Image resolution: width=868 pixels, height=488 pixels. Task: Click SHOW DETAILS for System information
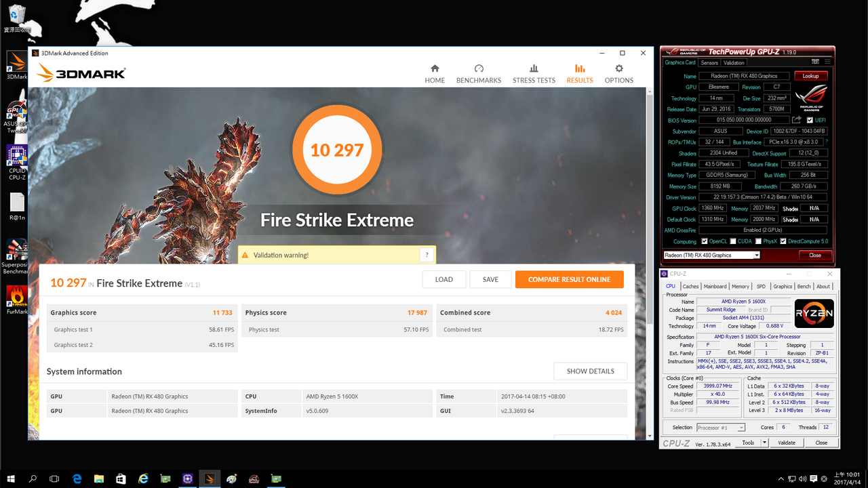point(591,371)
